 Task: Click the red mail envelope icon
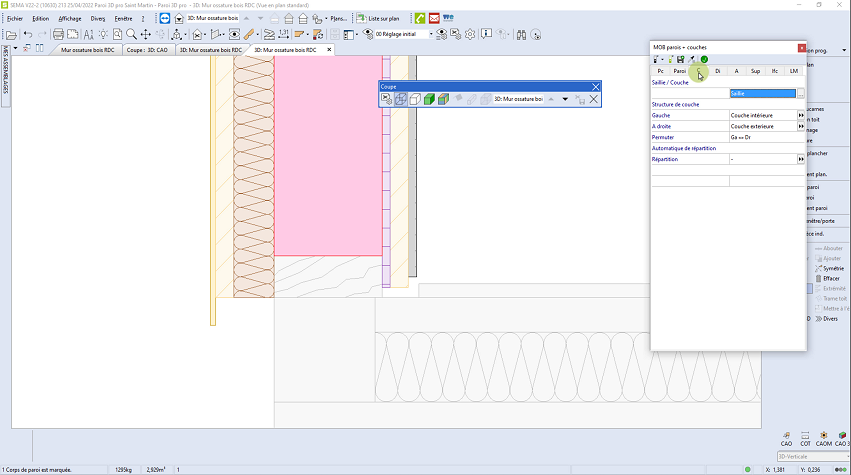tap(435, 18)
